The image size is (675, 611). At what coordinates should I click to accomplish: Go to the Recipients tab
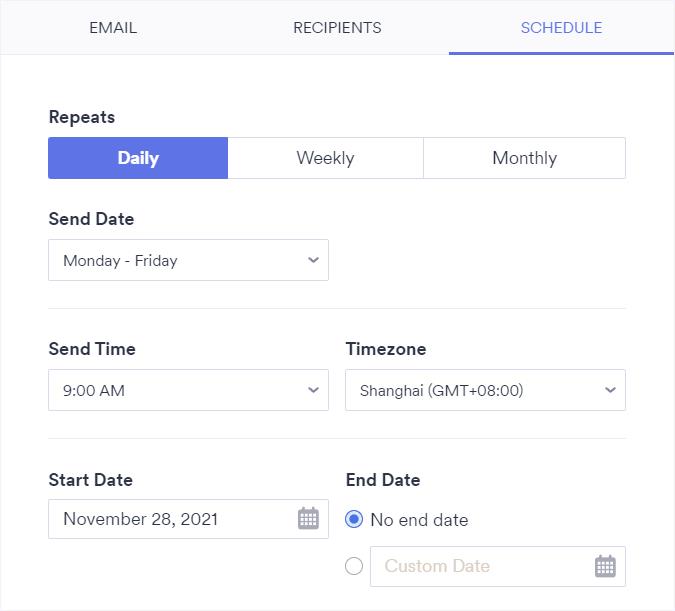coord(337,27)
